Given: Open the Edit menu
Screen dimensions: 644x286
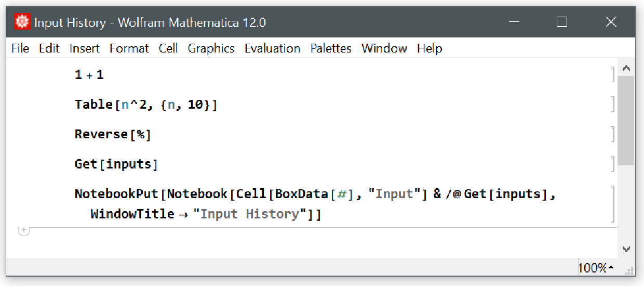Looking at the screenshot, I should coord(49,48).
